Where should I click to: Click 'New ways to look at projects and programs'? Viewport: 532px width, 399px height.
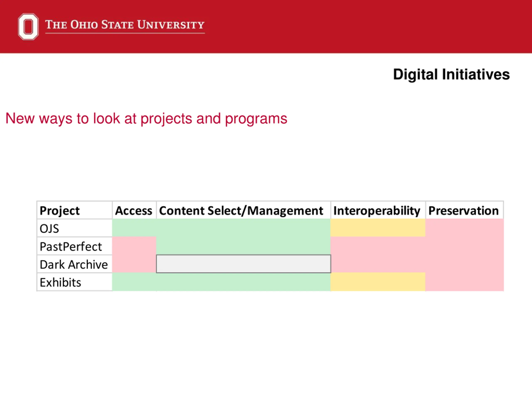point(146,119)
